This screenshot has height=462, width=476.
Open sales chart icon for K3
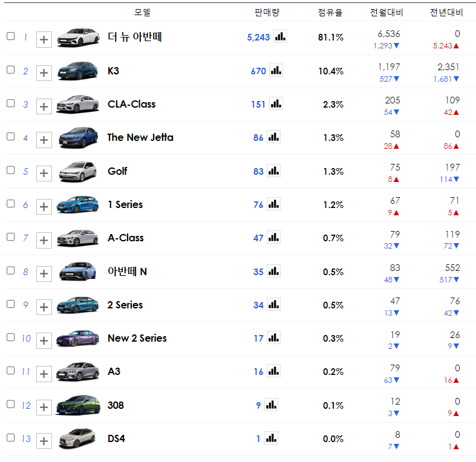(276, 70)
